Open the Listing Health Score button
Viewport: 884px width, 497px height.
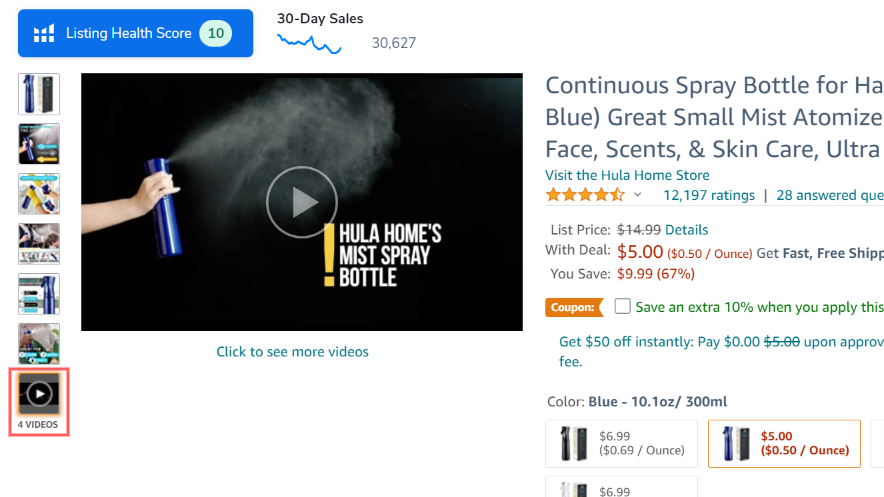135,33
